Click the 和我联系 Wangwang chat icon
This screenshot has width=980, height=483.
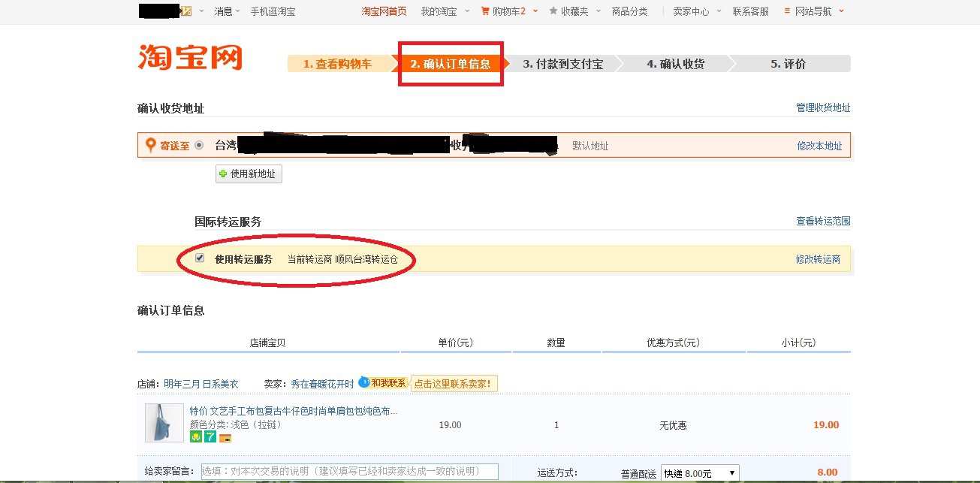coord(382,383)
